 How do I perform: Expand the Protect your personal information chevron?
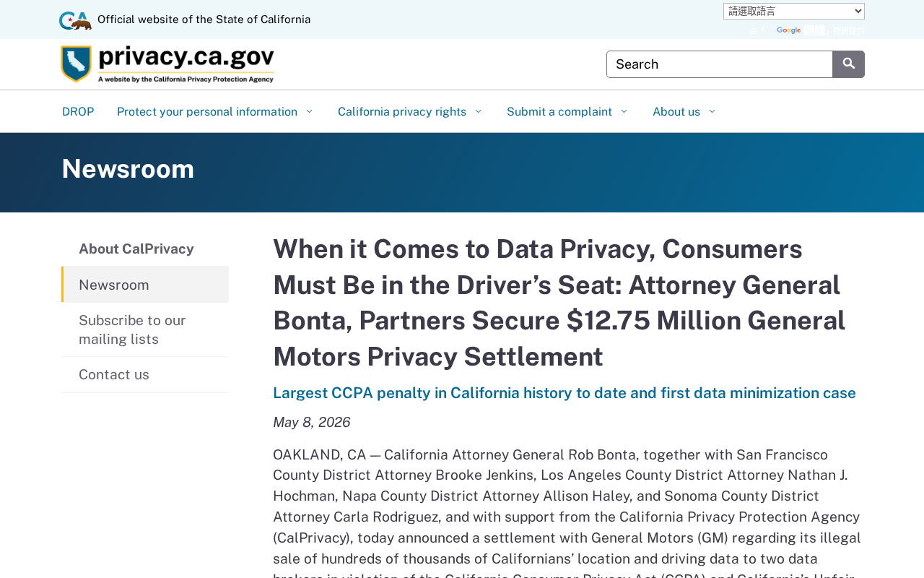309,111
